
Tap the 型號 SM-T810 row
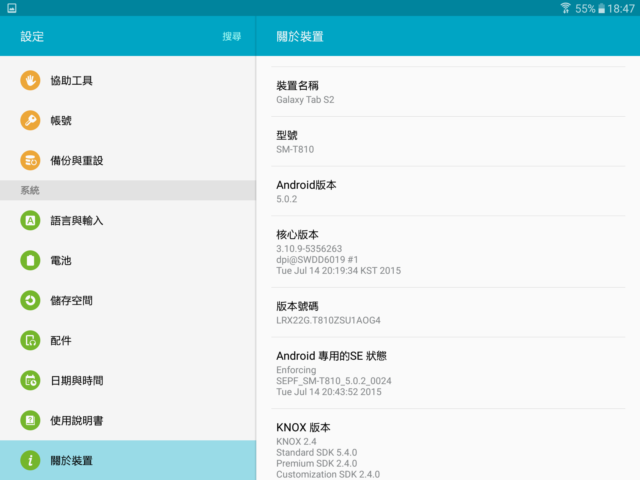pos(448,142)
